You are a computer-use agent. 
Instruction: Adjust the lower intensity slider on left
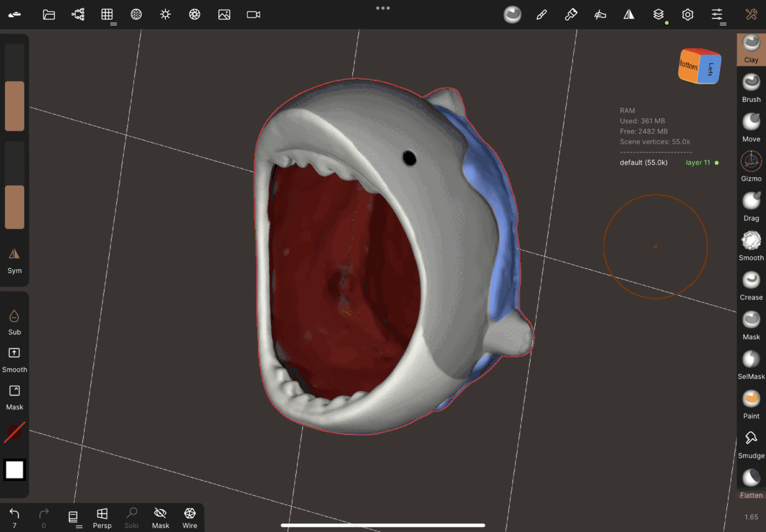[15, 185]
